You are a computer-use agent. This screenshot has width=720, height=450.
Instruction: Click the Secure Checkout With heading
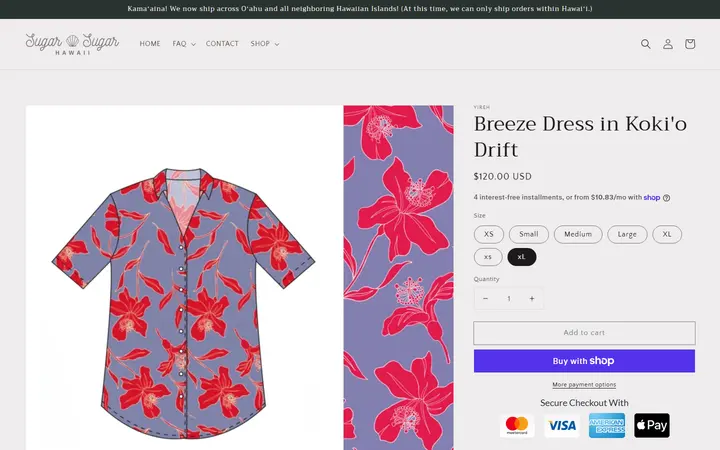pos(584,403)
